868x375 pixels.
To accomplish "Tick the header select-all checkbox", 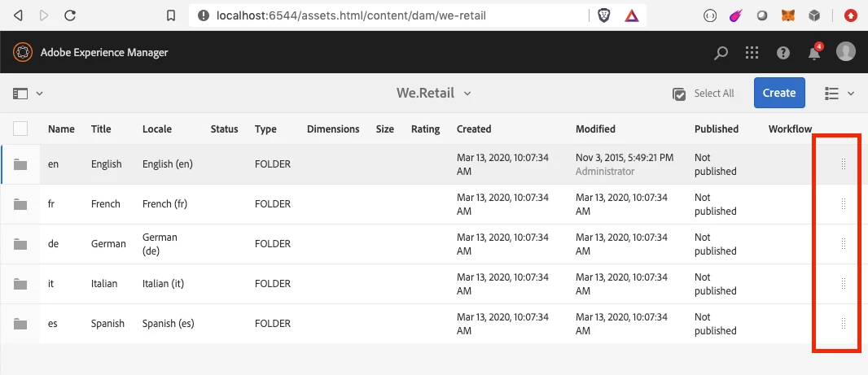I will pos(20,129).
